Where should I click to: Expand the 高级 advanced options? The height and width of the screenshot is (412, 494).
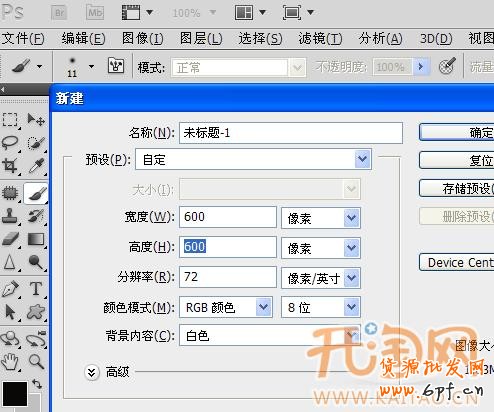coord(92,372)
